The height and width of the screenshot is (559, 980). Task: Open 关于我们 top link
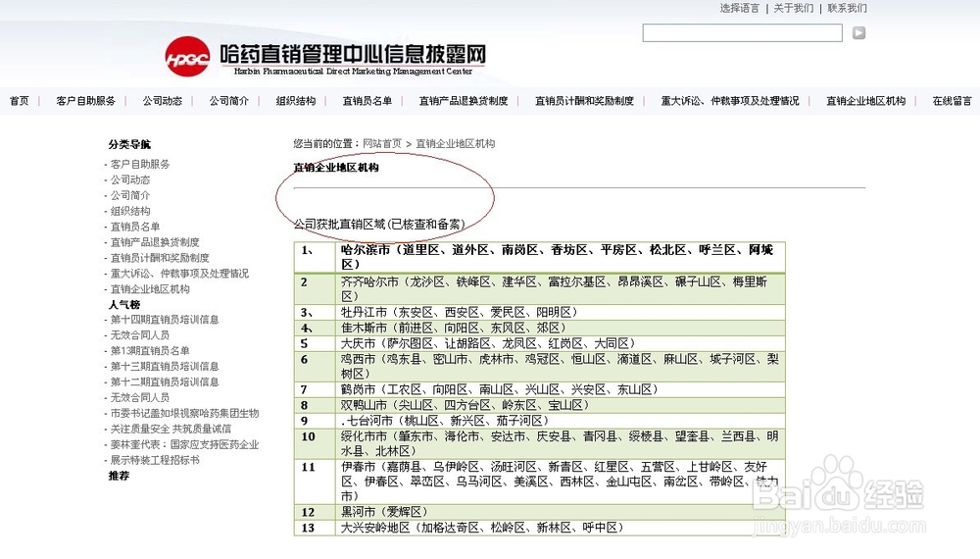793,8
